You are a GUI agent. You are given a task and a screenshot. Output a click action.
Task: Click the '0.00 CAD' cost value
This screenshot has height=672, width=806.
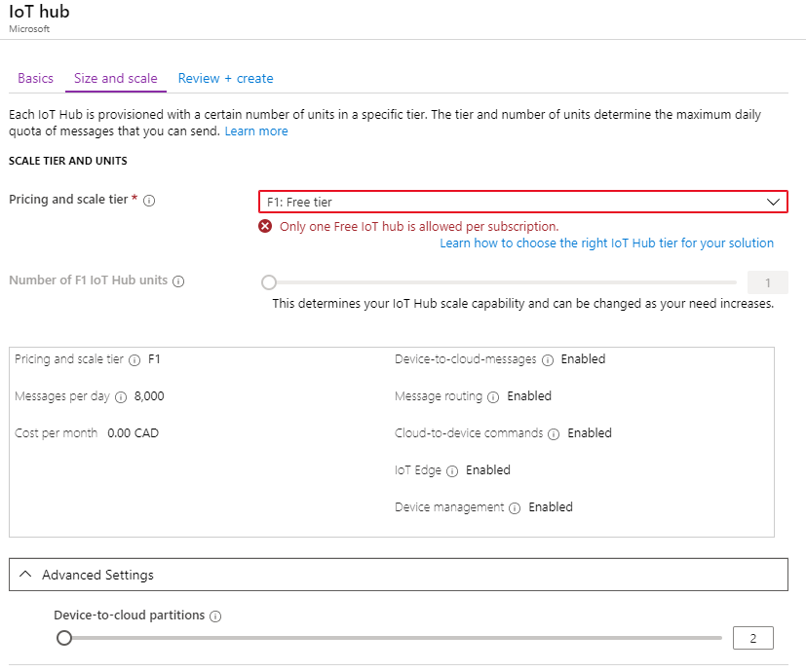point(134,433)
